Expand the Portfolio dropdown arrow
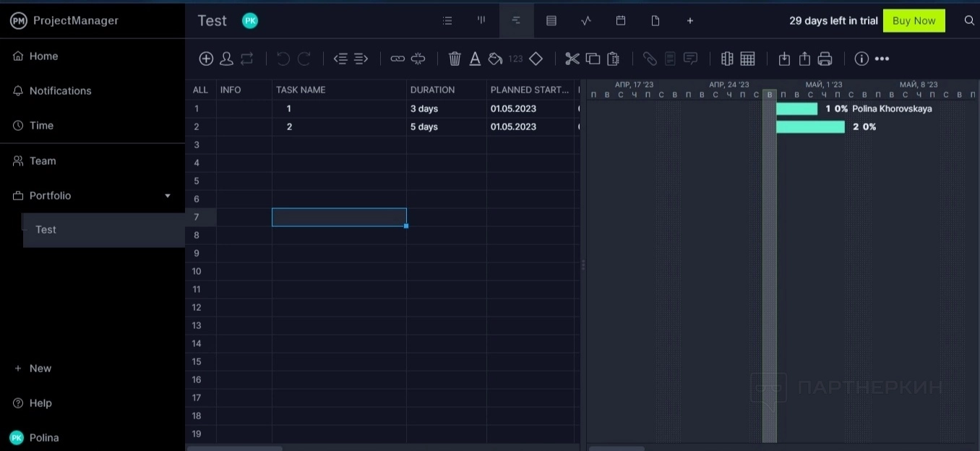This screenshot has height=451, width=980. (168, 196)
